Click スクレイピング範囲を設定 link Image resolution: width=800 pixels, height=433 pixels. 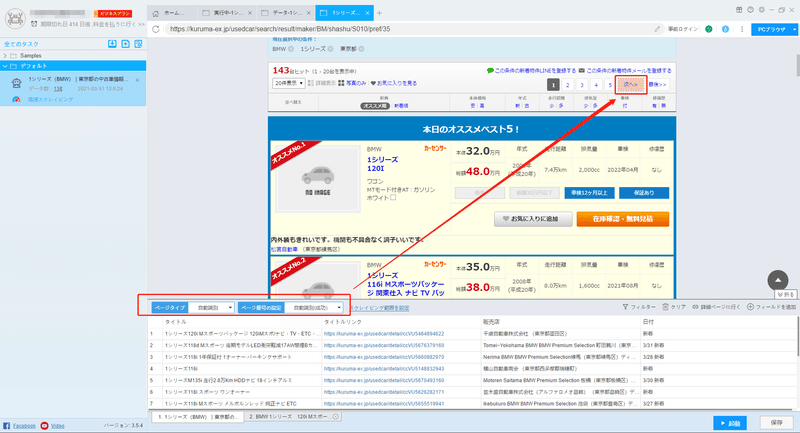pyautogui.click(x=379, y=308)
